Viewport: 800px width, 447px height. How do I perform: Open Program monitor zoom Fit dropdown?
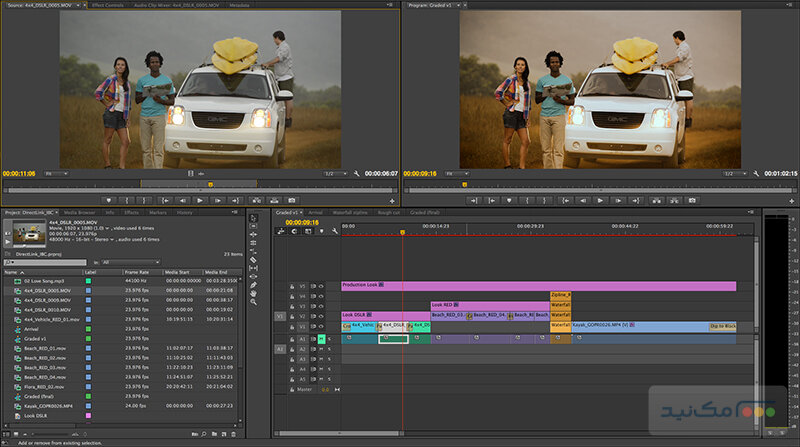[456, 174]
